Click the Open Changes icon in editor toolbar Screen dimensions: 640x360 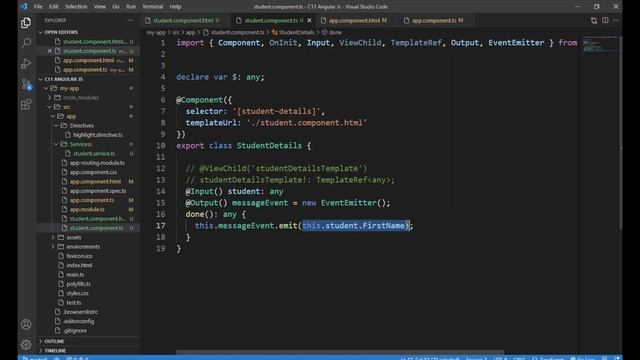594,20
